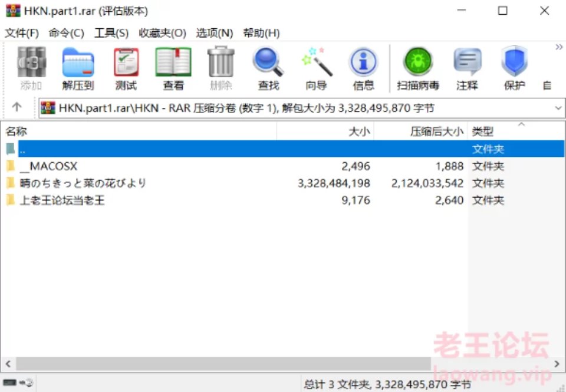
Task: Click packed size 1,888
Action: click(449, 166)
